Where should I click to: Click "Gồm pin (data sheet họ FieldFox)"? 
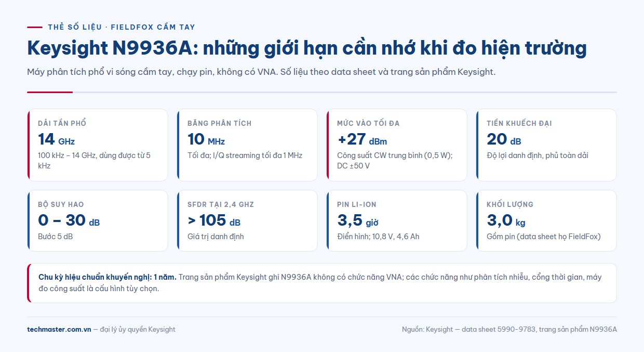[x=544, y=237]
